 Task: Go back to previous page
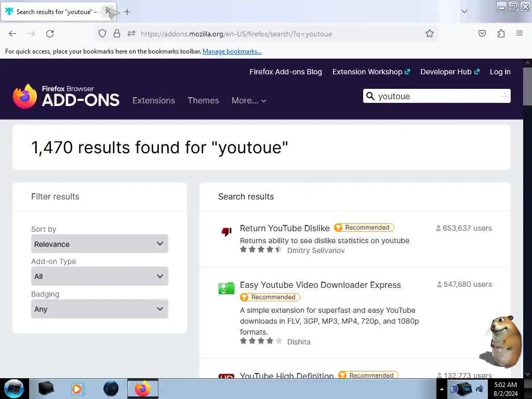click(x=12, y=34)
